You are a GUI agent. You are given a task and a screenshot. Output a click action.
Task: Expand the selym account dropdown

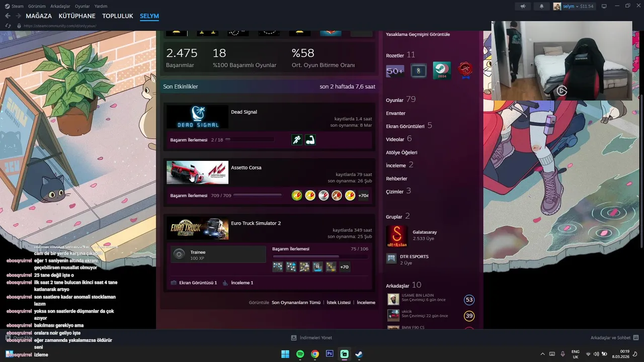(574, 6)
